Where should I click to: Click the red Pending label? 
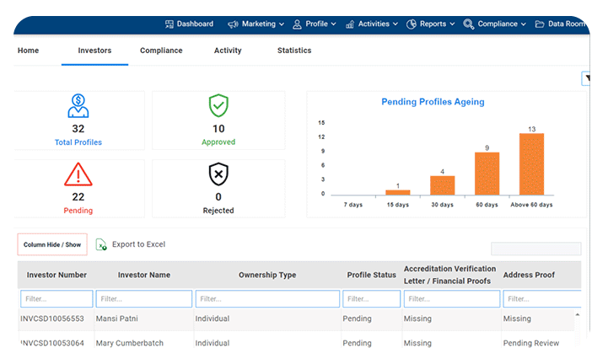78,211
